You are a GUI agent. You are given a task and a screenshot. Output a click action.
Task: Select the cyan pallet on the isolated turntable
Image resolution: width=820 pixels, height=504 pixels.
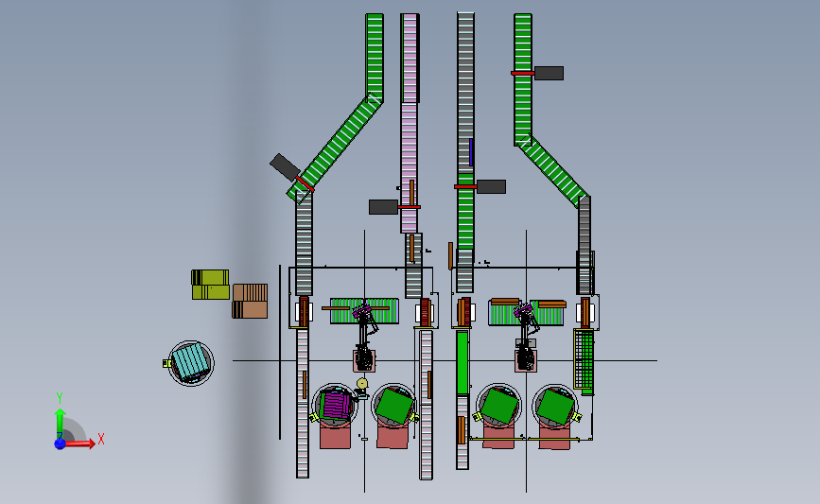(190, 362)
